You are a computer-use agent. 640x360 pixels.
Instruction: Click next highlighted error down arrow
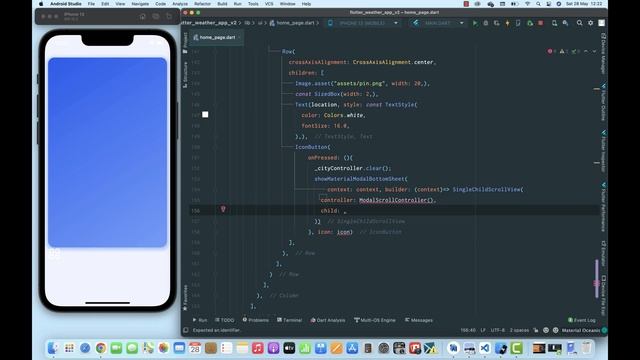coord(594,51)
